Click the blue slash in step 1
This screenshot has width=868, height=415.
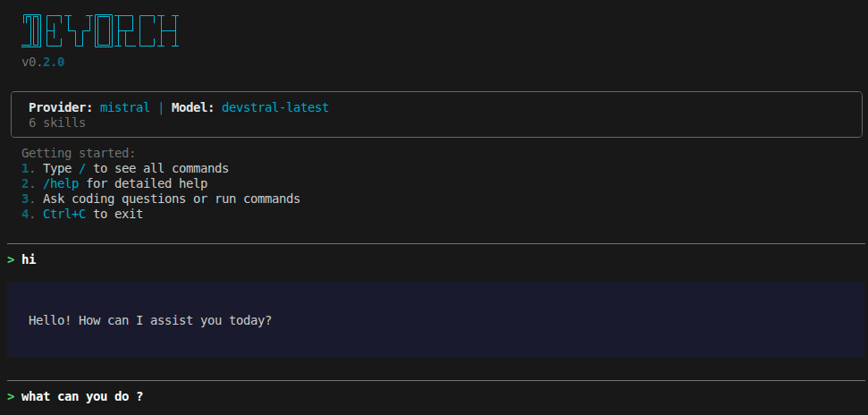coord(82,168)
